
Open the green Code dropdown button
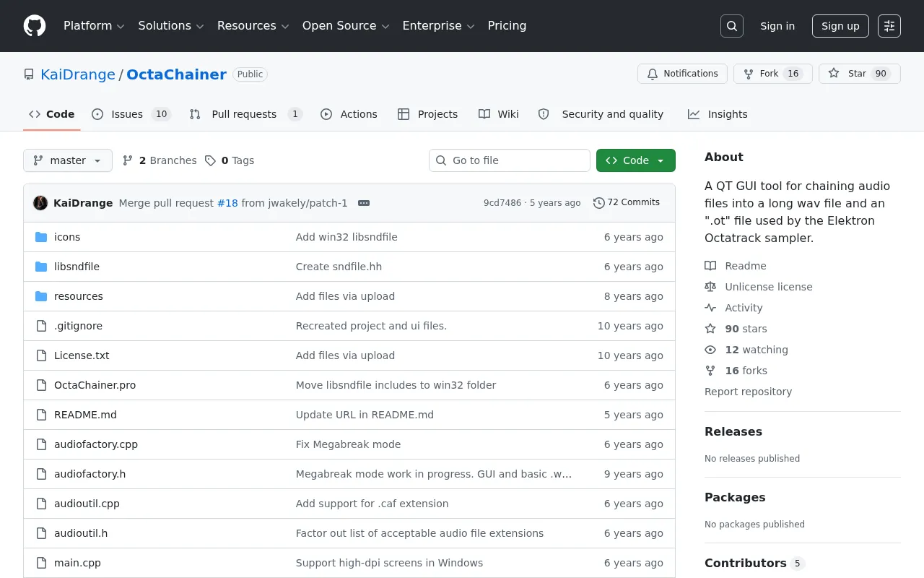point(636,160)
